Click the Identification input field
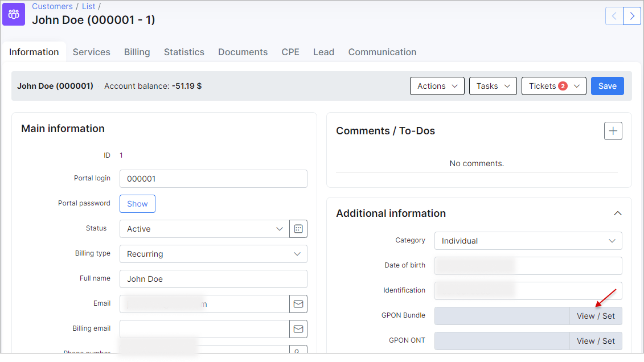 pyautogui.click(x=528, y=291)
